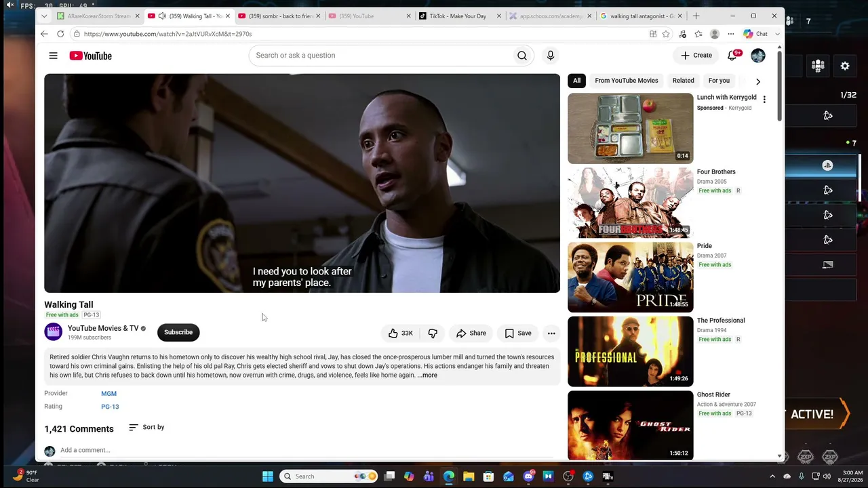This screenshot has height=488, width=868.
Task: Expand the description with ...more
Action: (427, 375)
